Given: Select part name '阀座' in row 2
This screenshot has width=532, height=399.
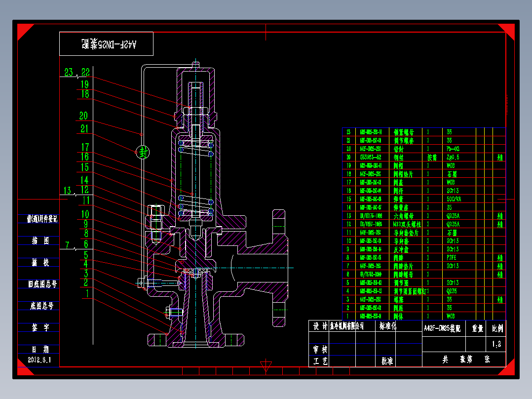Looking at the screenshot, I should [398, 308].
